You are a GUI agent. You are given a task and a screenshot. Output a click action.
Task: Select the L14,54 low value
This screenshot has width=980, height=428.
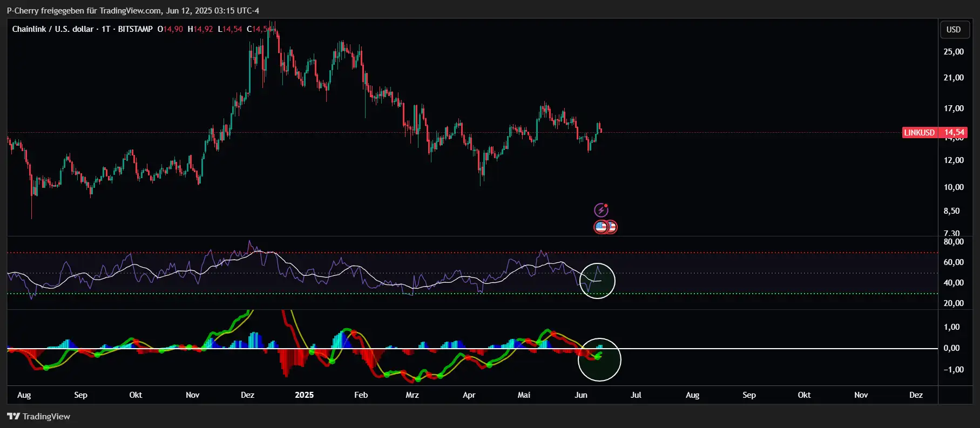(x=230, y=29)
